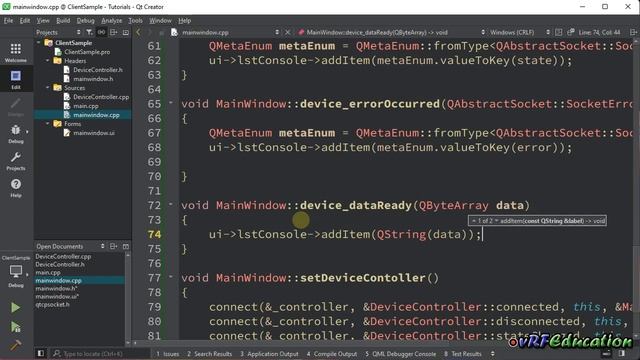Split the editor view

tap(633, 32)
